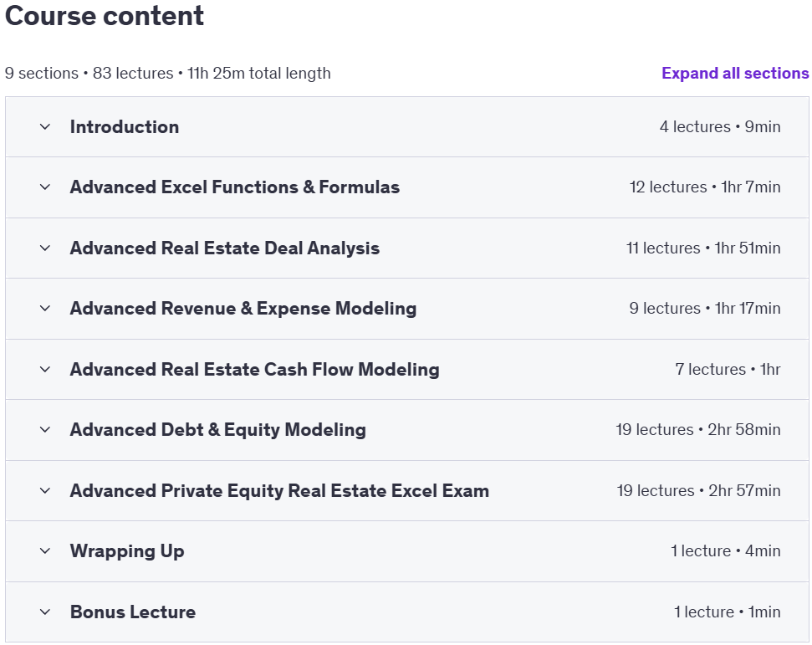Click the '1 lecture • 4min' text
Image resolution: width=812 pixels, height=645 pixels.
coord(726,550)
